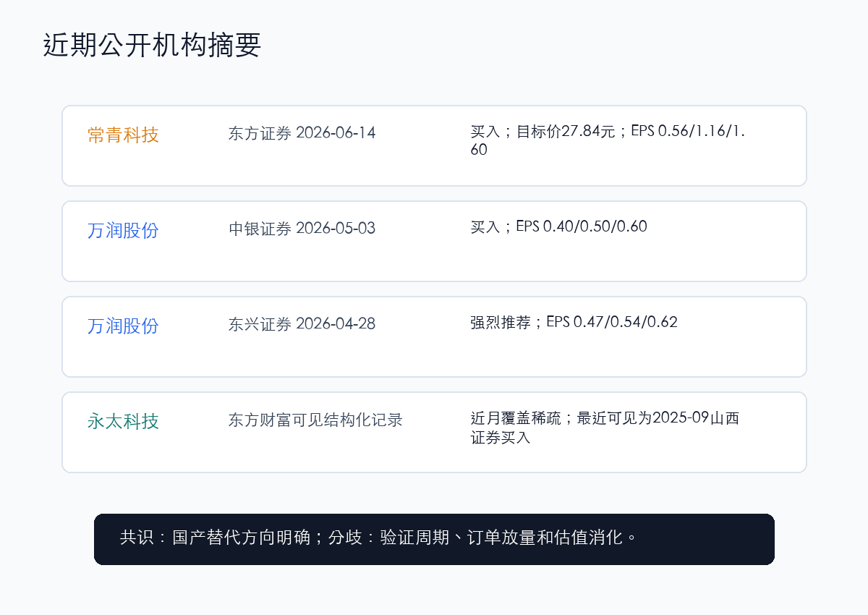Click 中银证券 2026-05-03 source text

[302, 229]
